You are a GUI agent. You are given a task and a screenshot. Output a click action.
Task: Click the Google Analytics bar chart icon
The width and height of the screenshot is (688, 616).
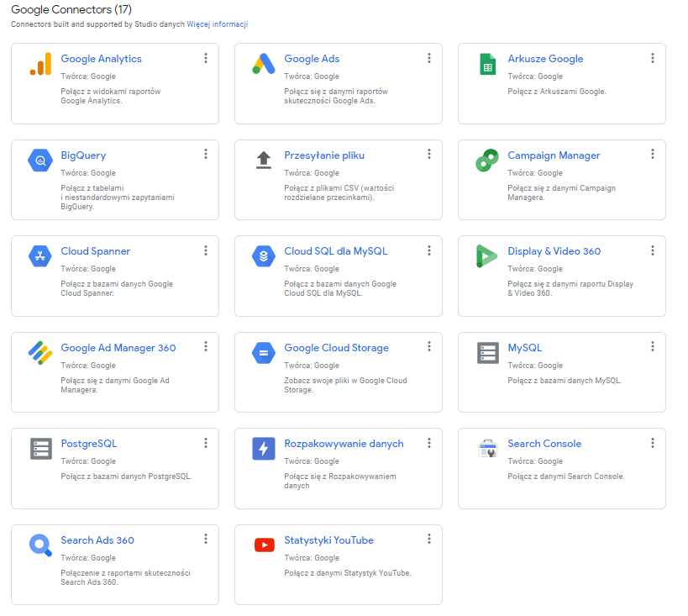pyautogui.click(x=40, y=64)
